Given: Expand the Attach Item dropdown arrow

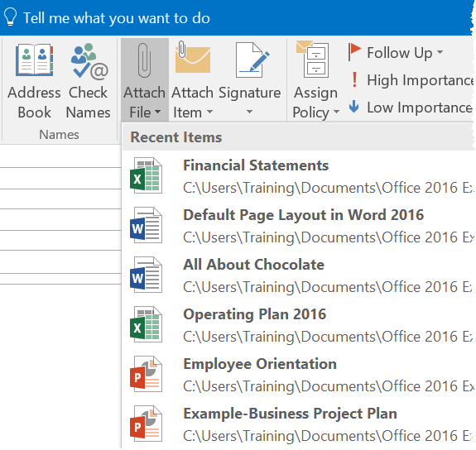Looking at the screenshot, I should pos(209,112).
